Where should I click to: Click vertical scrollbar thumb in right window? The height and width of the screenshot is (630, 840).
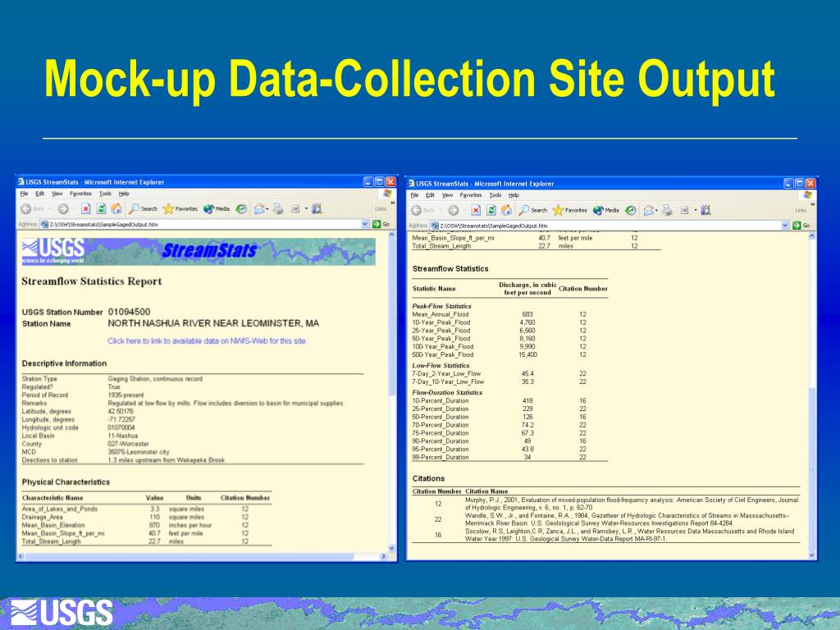pos(811,467)
